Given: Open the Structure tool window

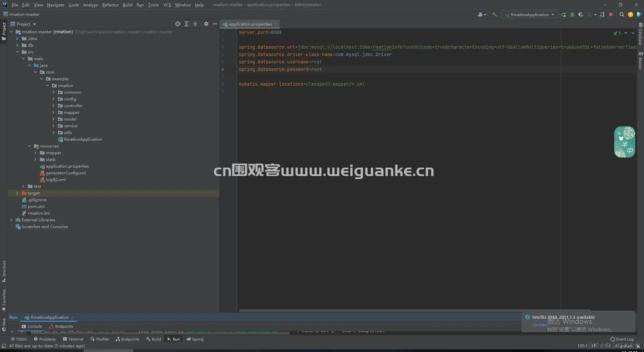Looking at the screenshot, I should point(4,271).
